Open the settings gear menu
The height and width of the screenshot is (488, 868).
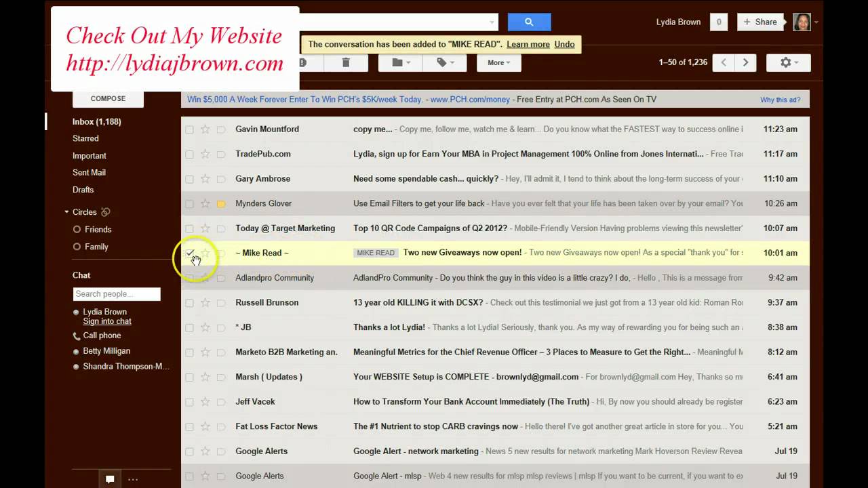point(788,62)
